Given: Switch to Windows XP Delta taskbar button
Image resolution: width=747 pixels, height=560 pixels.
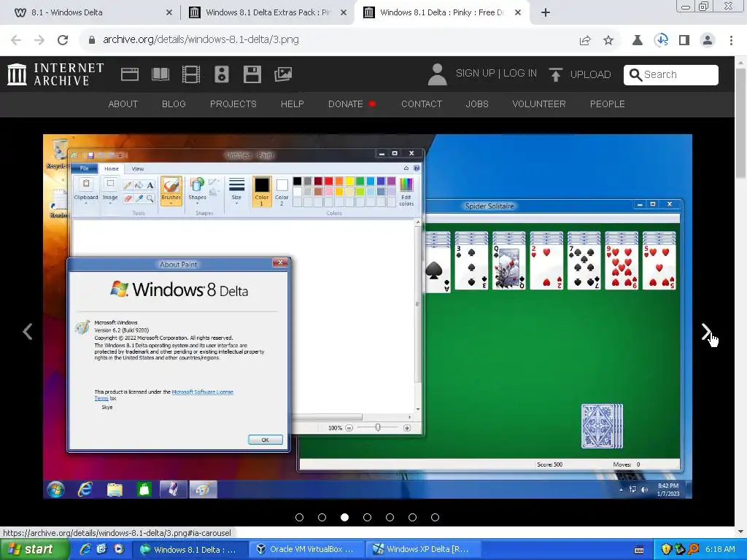Looking at the screenshot, I should click(x=424, y=550).
